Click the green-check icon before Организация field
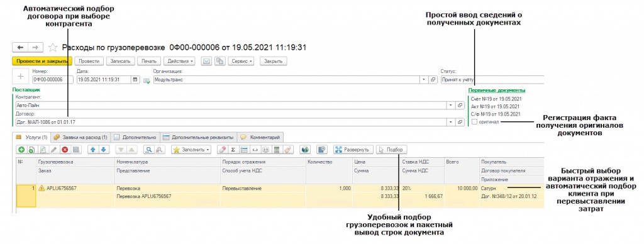 pyautogui.click(x=147, y=81)
